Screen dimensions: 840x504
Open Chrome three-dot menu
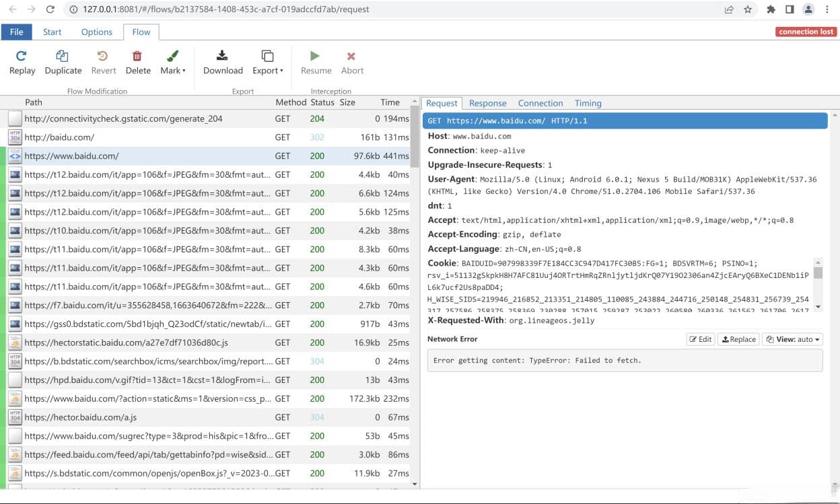pos(827,9)
